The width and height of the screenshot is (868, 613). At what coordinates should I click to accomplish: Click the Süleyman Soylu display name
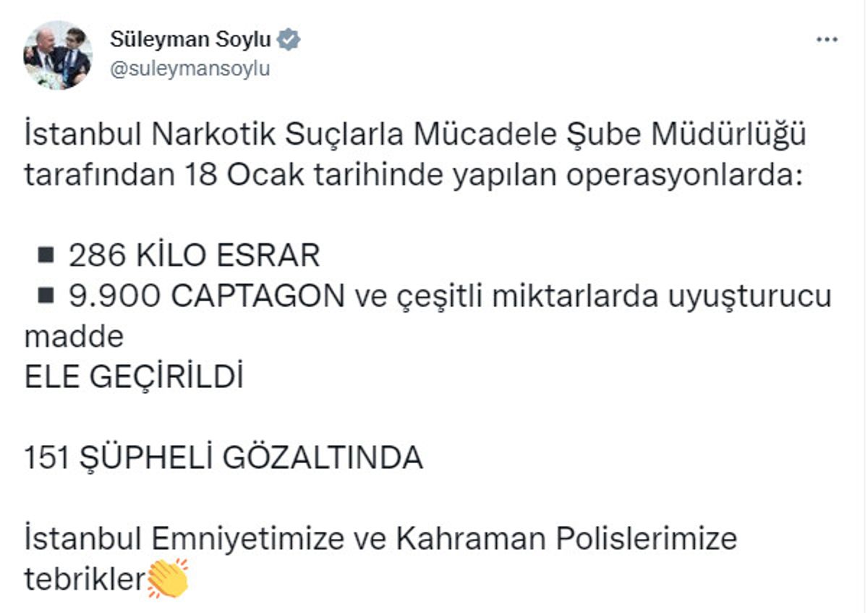coord(191,39)
